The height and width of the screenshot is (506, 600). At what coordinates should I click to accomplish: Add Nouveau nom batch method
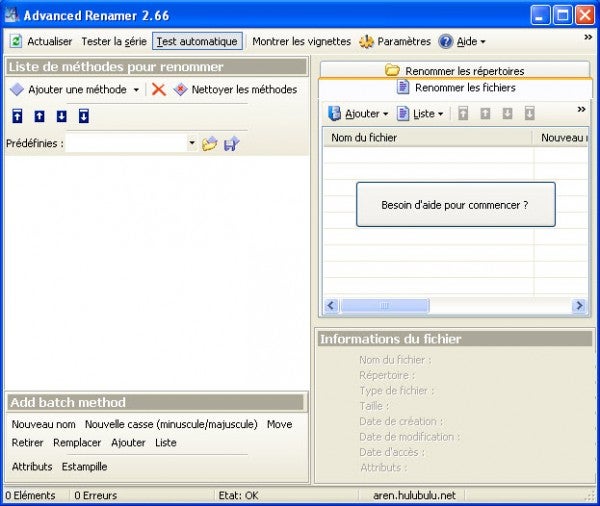tap(44, 424)
